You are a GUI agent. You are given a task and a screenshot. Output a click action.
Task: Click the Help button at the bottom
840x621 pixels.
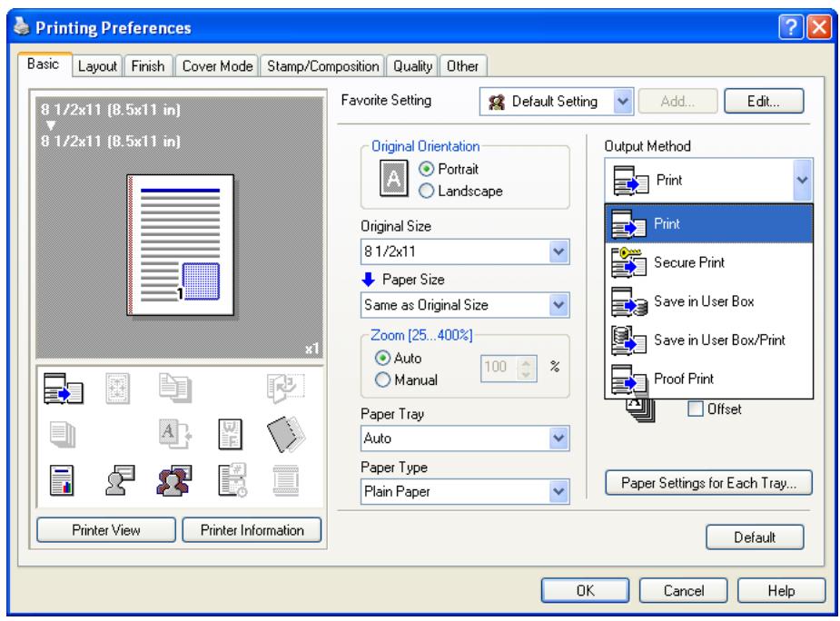pyautogui.click(x=781, y=590)
